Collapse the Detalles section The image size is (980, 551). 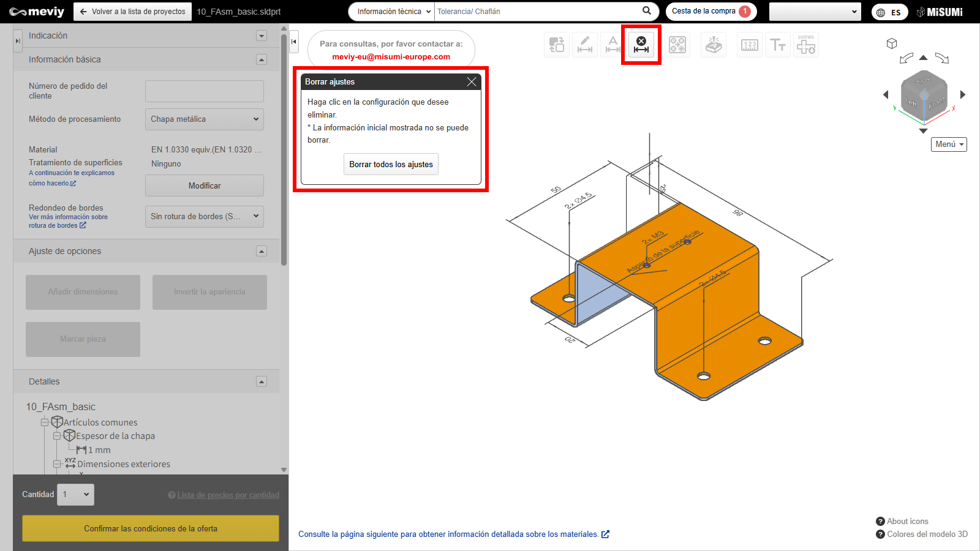(262, 381)
